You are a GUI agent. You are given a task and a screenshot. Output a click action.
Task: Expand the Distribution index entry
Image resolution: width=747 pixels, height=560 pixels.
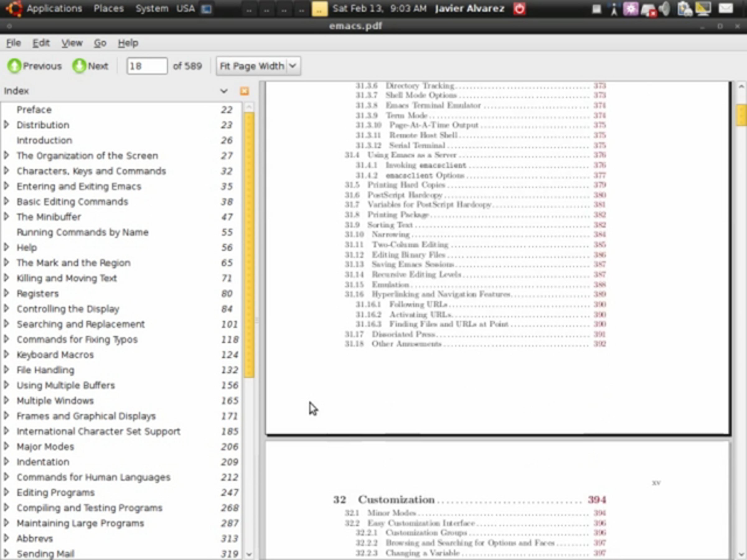(x=6, y=124)
